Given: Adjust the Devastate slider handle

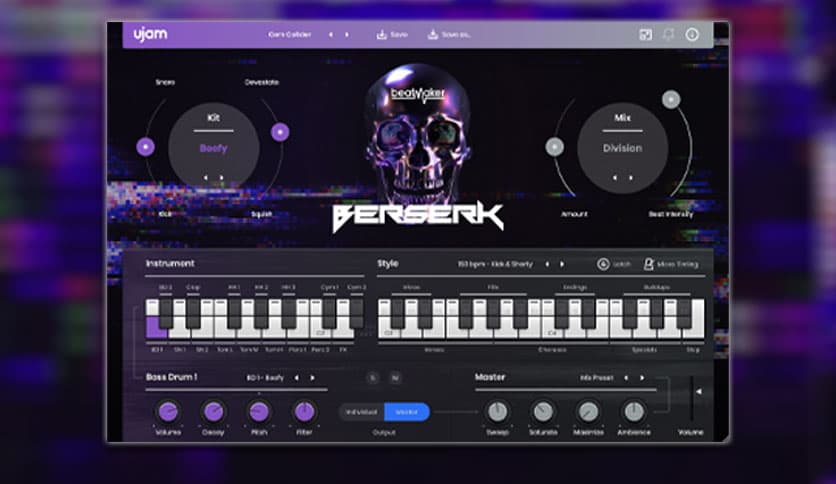Looking at the screenshot, I should click(280, 132).
